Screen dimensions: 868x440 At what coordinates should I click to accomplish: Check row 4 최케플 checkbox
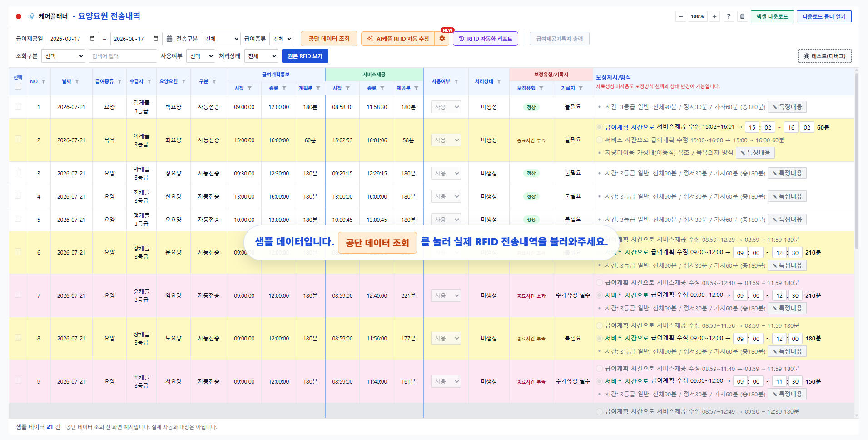point(18,195)
